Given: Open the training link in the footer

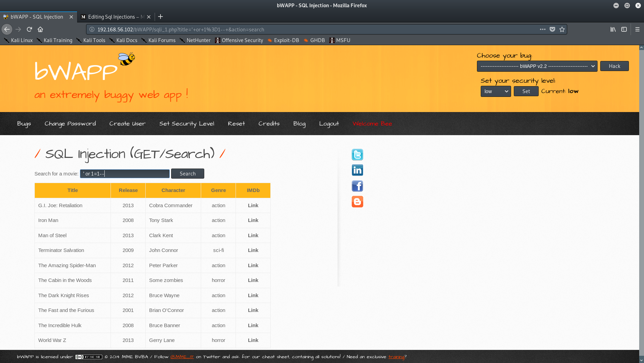Looking at the screenshot, I should pyautogui.click(x=396, y=357).
